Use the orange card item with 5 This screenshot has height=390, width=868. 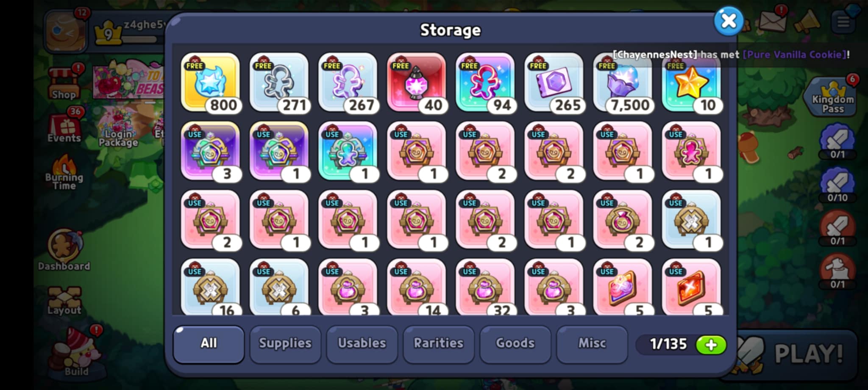[691, 287]
